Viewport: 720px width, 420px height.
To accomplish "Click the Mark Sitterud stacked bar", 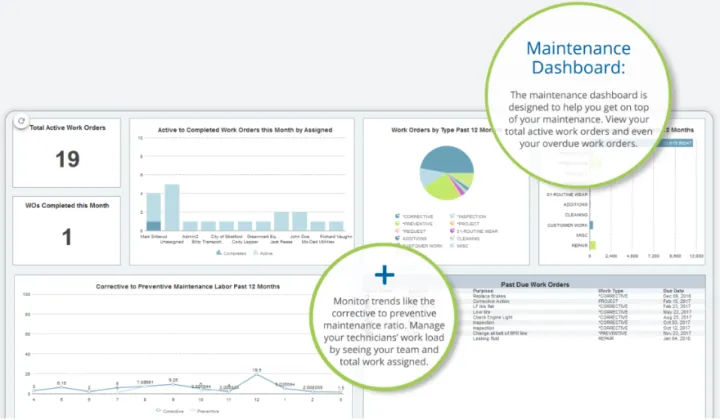I will tap(153, 212).
